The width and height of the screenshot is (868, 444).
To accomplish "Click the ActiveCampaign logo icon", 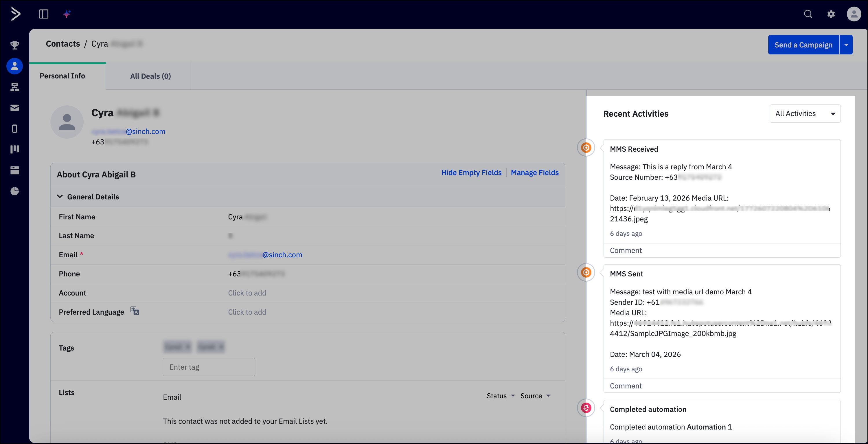I will tap(16, 14).
